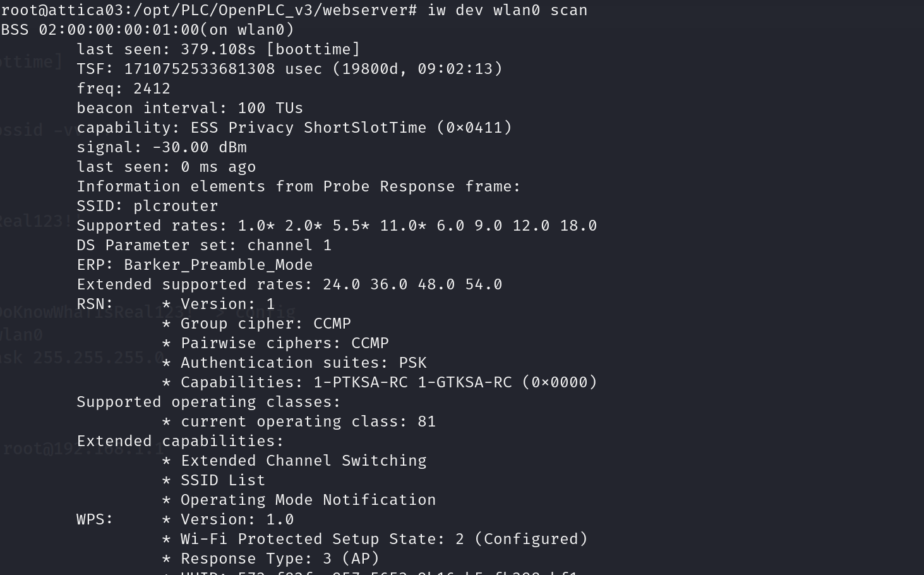Click the 'freq: 2412' line

point(123,88)
